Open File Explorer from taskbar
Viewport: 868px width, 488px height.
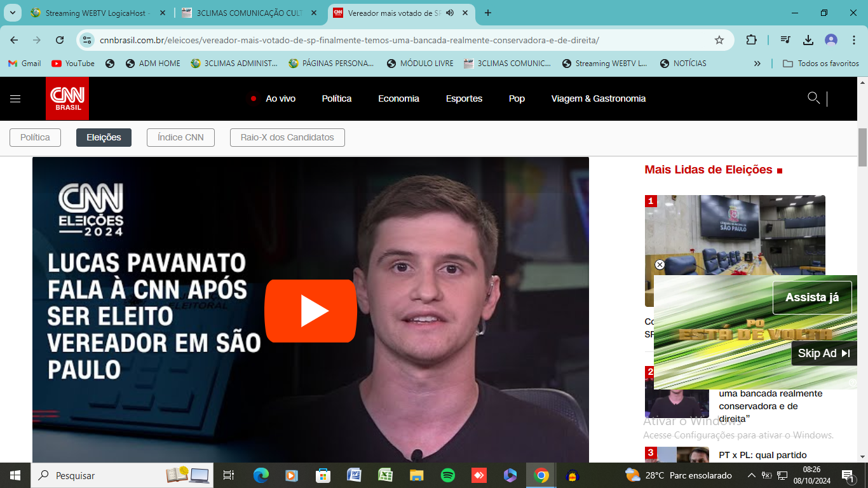point(416,475)
